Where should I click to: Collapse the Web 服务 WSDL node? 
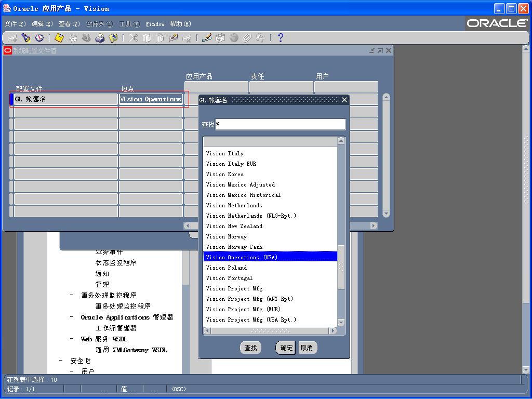(x=72, y=339)
